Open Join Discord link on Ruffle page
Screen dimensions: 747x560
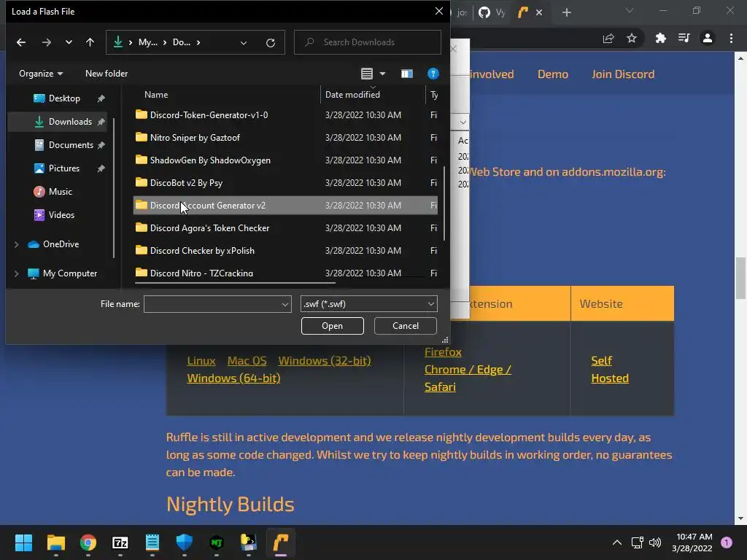point(623,74)
